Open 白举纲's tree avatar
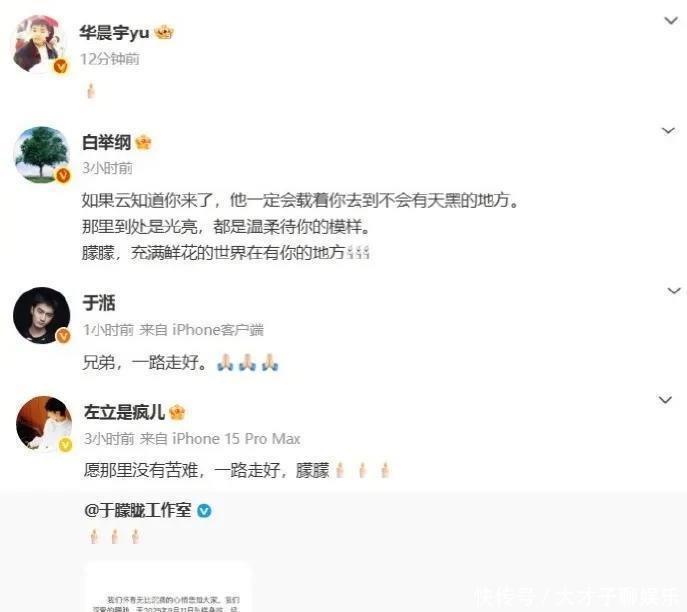Image resolution: width=687 pixels, height=612 pixels. [42, 154]
